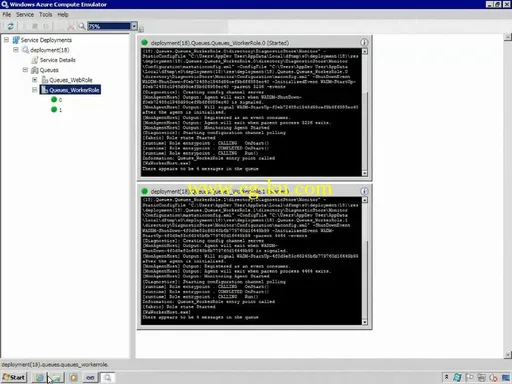Screen dimensions: 512x384
Task: Click the Queues_WebRole role icon
Action: tap(45, 80)
